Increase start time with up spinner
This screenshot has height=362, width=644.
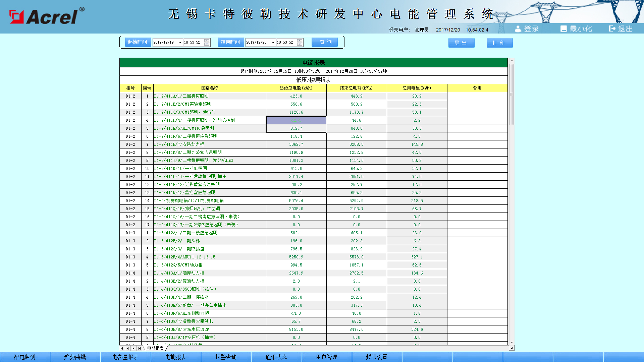[207, 41]
